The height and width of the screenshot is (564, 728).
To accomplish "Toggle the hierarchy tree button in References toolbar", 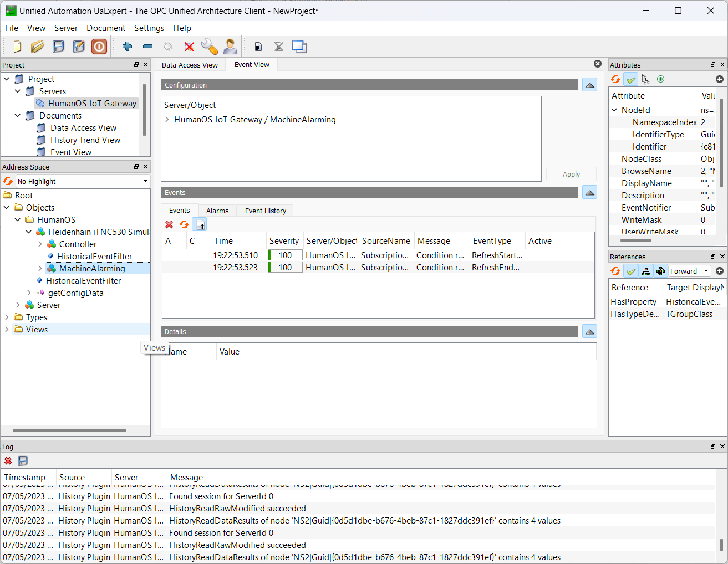I will [646, 271].
